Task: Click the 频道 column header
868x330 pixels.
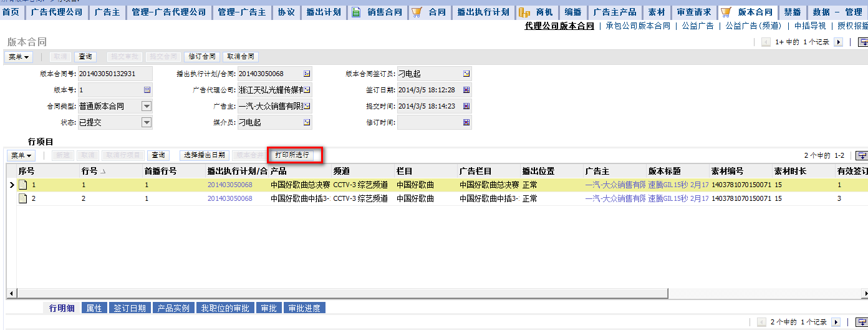Action: pyautogui.click(x=363, y=171)
